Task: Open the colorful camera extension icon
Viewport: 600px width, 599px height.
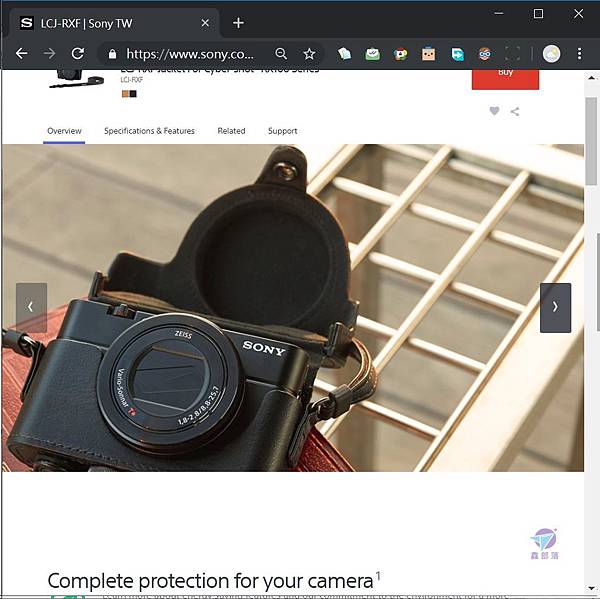Action: (400, 54)
